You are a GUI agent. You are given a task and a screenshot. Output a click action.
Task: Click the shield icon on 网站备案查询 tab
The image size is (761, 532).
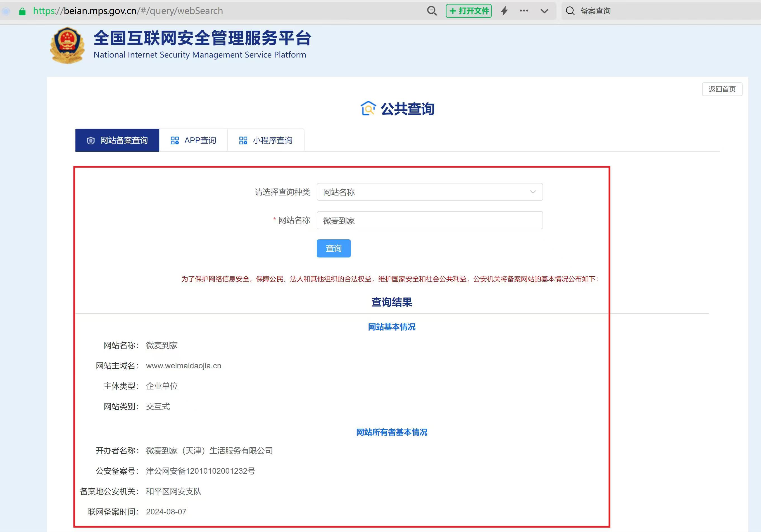click(91, 141)
